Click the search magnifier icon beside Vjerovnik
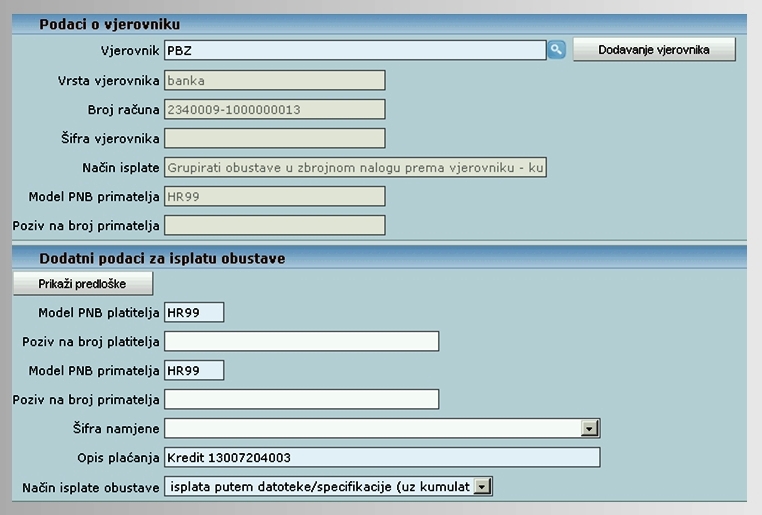Viewport: 762px width, 515px height. pos(556,49)
